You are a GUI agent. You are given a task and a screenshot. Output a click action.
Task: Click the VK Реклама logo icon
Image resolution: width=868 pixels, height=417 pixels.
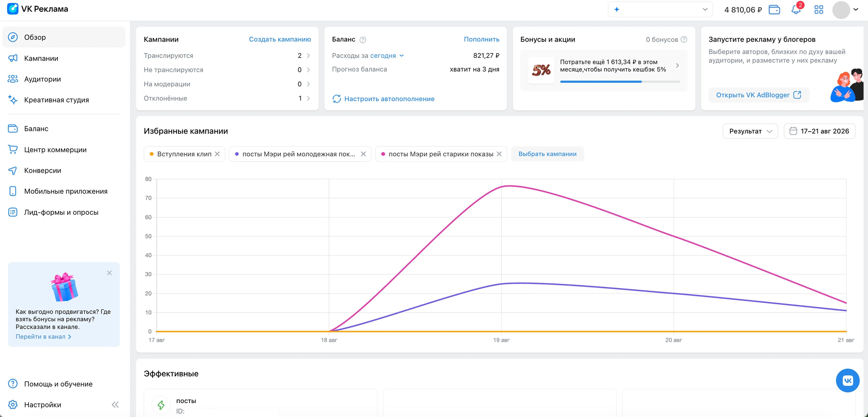[x=13, y=9]
